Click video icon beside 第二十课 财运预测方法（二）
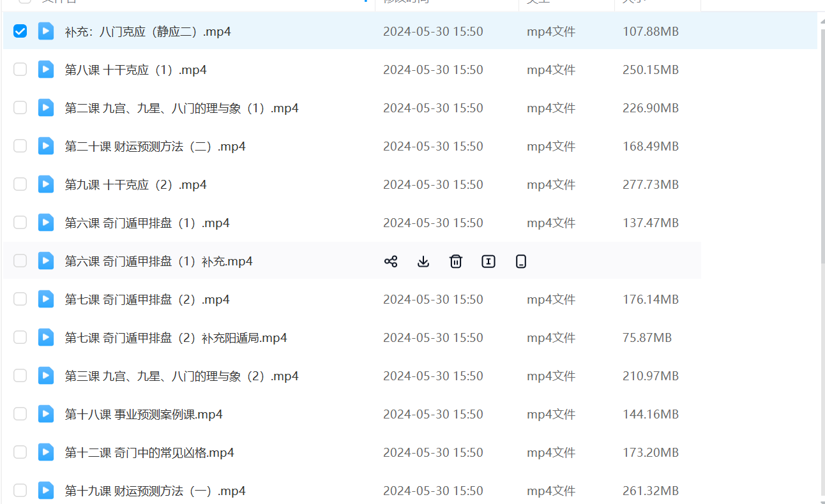The height and width of the screenshot is (504, 825). tap(46, 146)
